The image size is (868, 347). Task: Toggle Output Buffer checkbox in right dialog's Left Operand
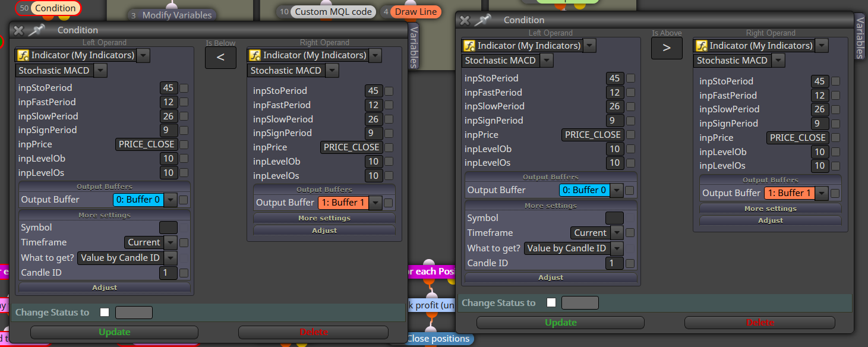click(630, 190)
